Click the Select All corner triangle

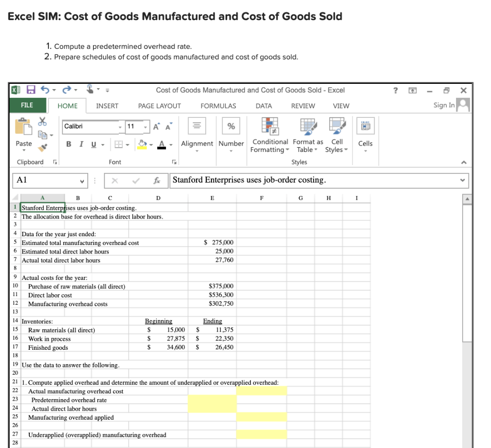click(x=15, y=197)
